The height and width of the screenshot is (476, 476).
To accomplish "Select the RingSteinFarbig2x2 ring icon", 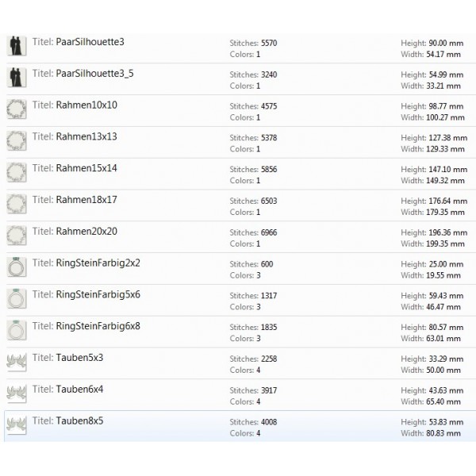I will pos(16,267).
